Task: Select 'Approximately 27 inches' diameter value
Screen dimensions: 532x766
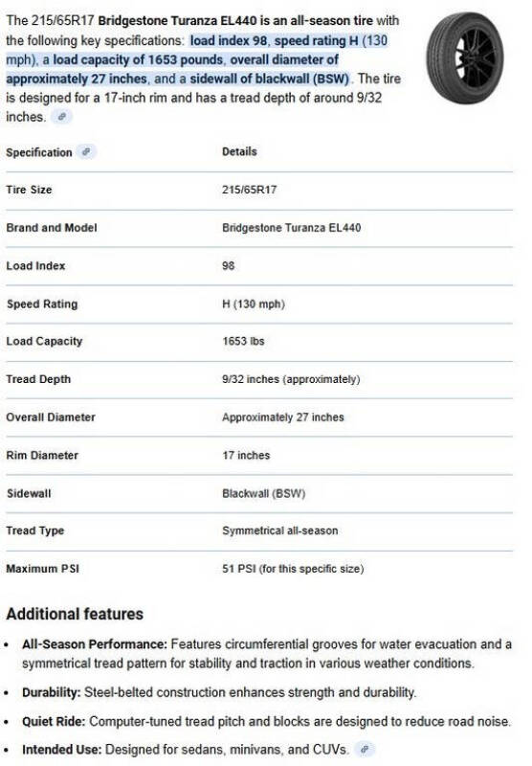Action: click(283, 417)
